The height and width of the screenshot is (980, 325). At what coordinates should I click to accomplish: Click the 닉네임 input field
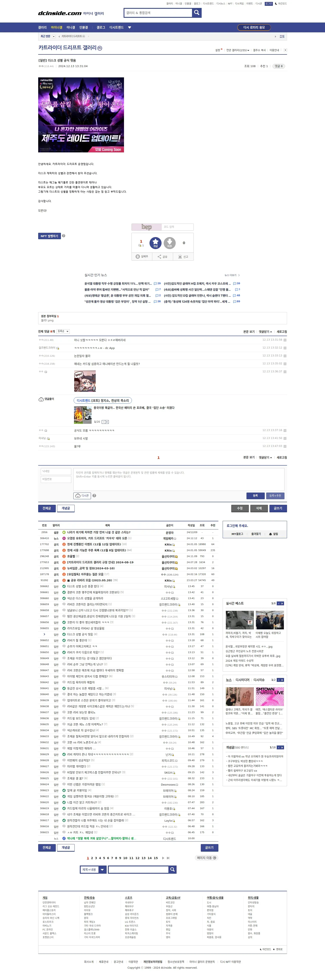point(56,471)
